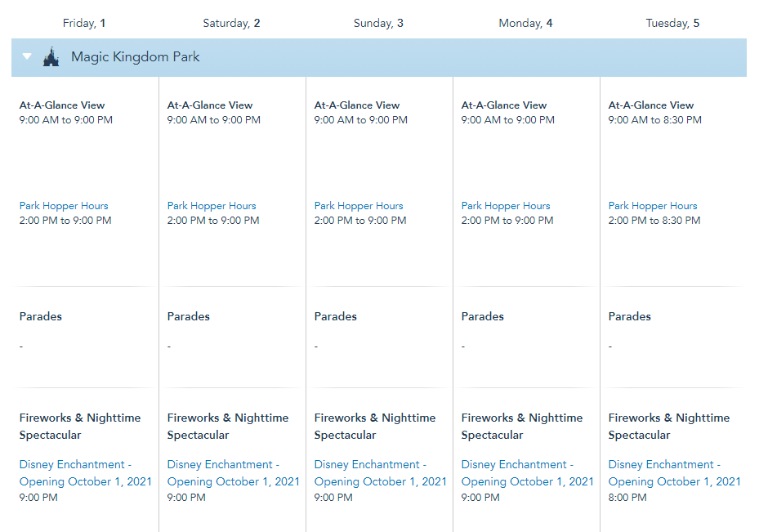Click Friday's At-A-Glance View heading
This screenshot has height=532, width=759.
pyautogui.click(x=62, y=105)
